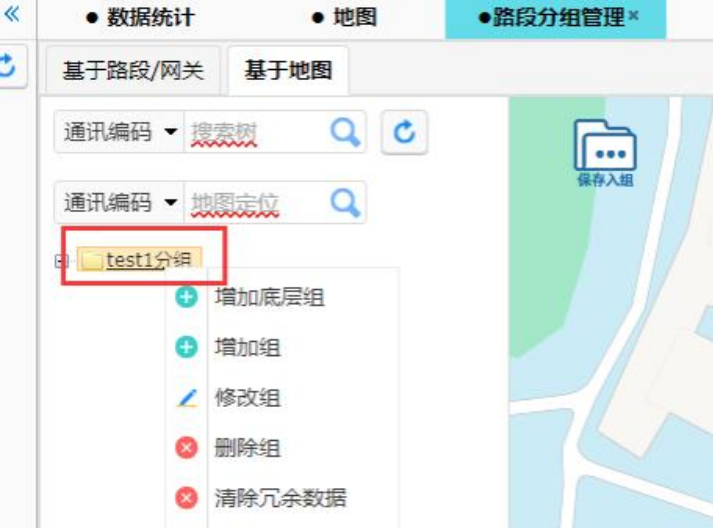Close the 路段分组管理 tab

point(632,18)
